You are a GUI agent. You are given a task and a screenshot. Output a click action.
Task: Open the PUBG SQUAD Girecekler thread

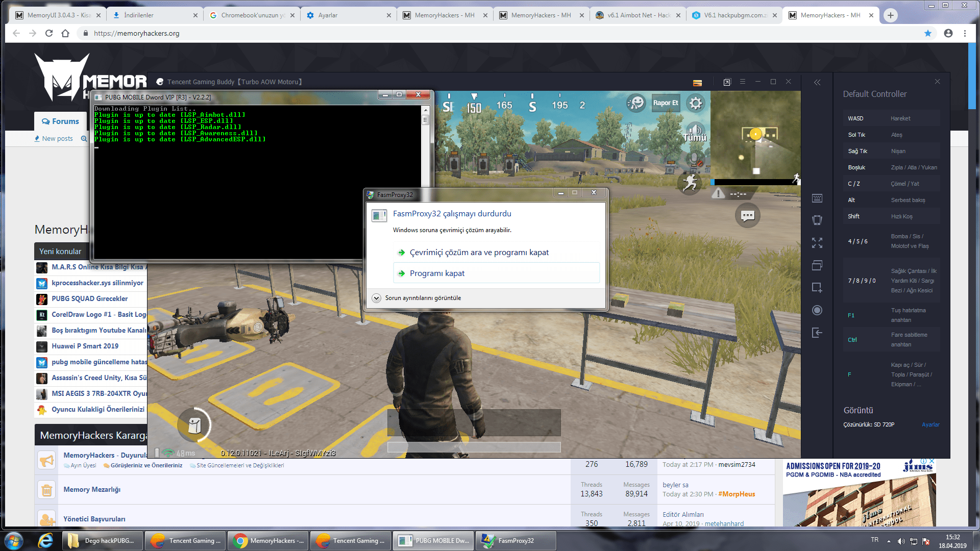pyautogui.click(x=89, y=298)
